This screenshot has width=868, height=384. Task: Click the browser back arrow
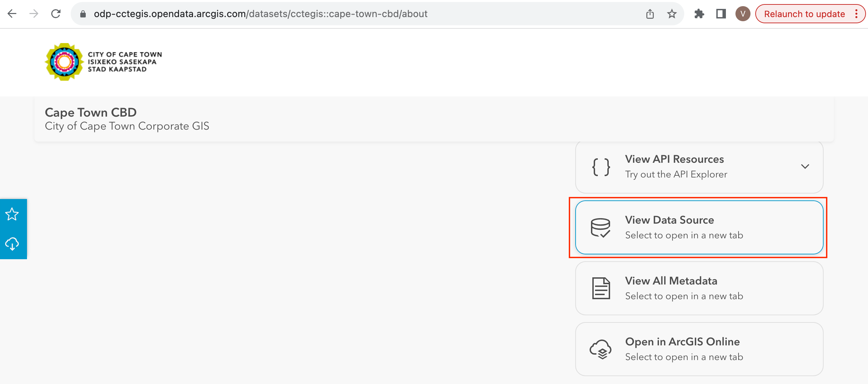point(12,14)
